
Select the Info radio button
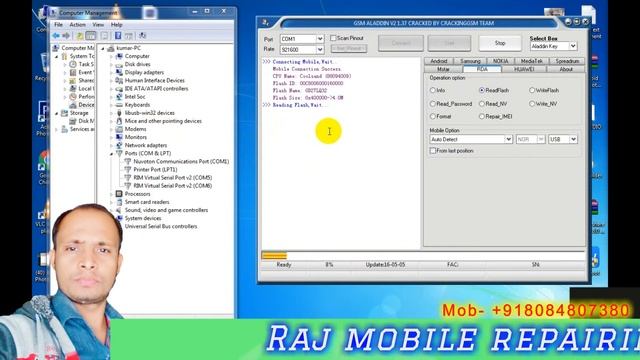tap(433, 90)
